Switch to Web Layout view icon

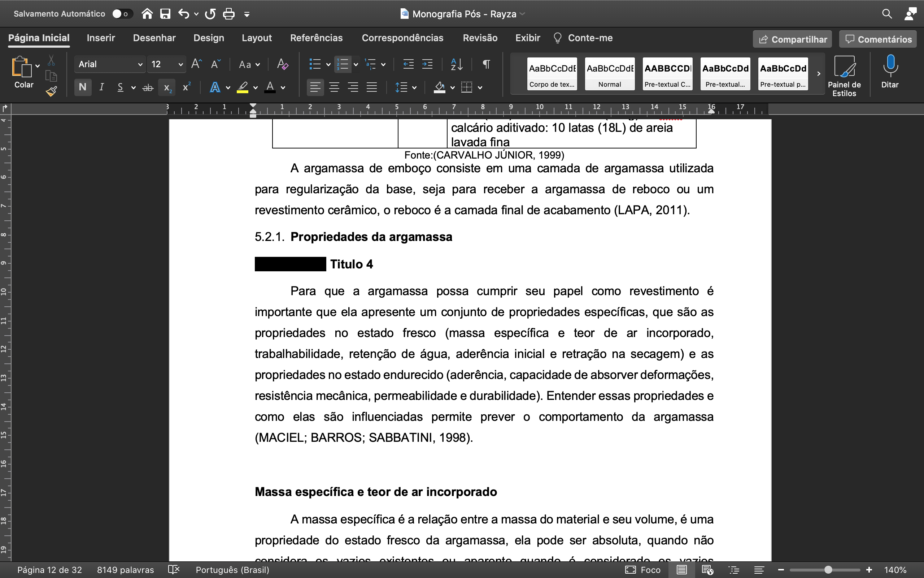pos(707,570)
